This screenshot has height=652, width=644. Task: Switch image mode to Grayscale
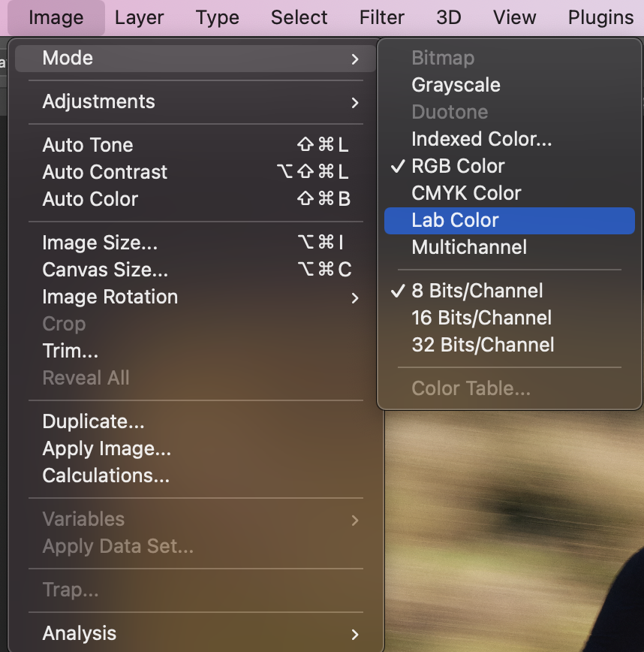pos(510,85)
